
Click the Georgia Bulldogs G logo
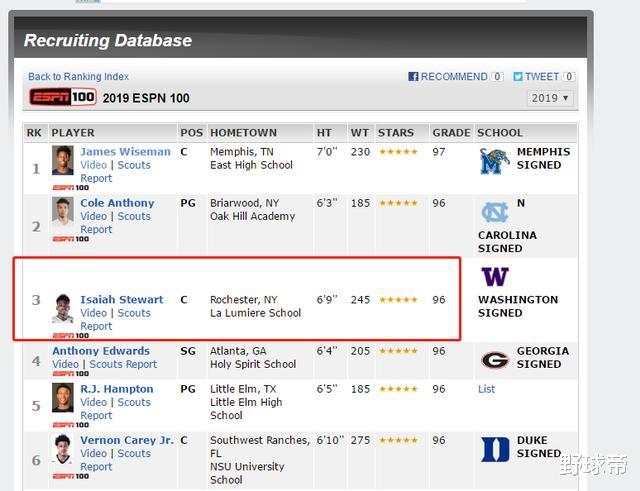pos(494,360)
